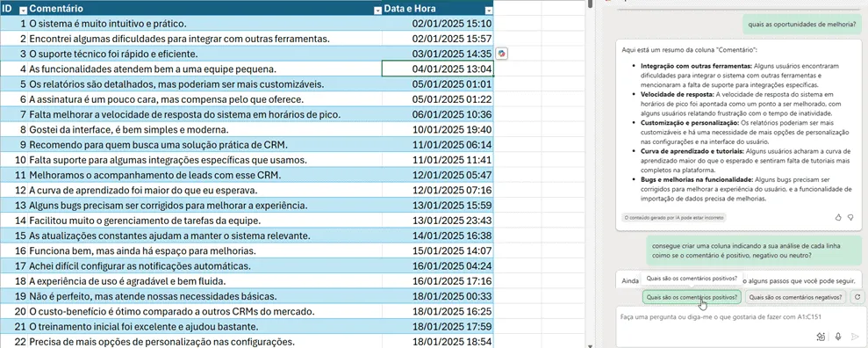
Task: Select comment 'Melhoramos o acompanhamento de leads'
Action: [204, 175]
